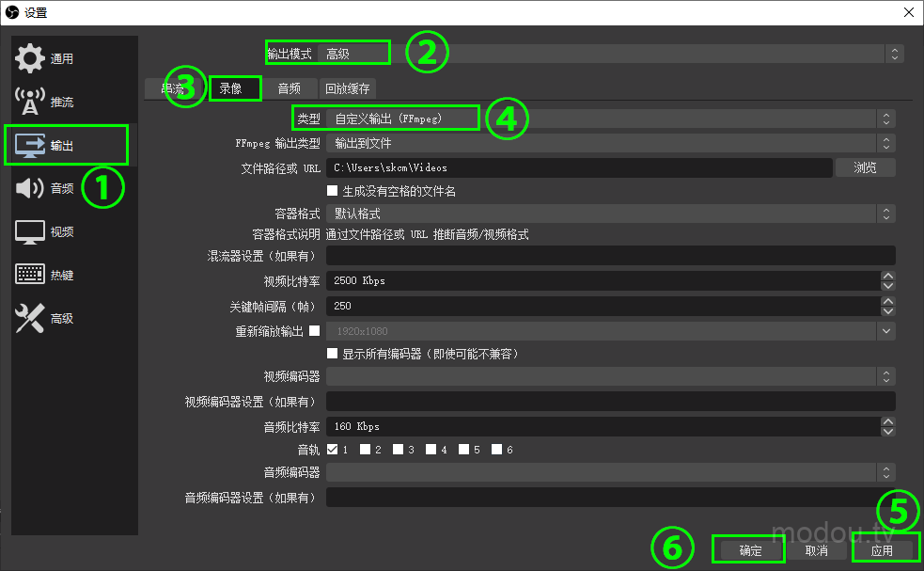The height and width of the screenshot is (571, 924).
Task: Enable audio track 2 checkbox
Action: 365,450
